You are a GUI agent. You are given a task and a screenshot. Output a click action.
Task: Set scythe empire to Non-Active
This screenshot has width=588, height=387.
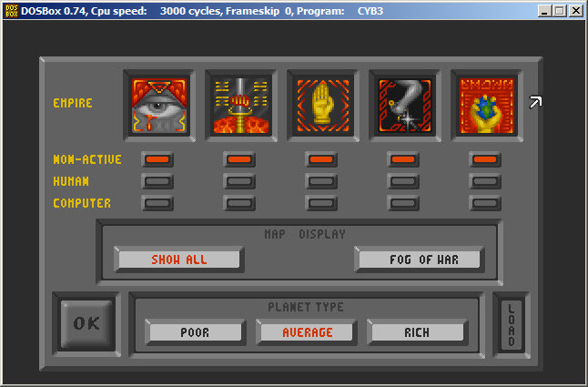click(x=403, y=159)
